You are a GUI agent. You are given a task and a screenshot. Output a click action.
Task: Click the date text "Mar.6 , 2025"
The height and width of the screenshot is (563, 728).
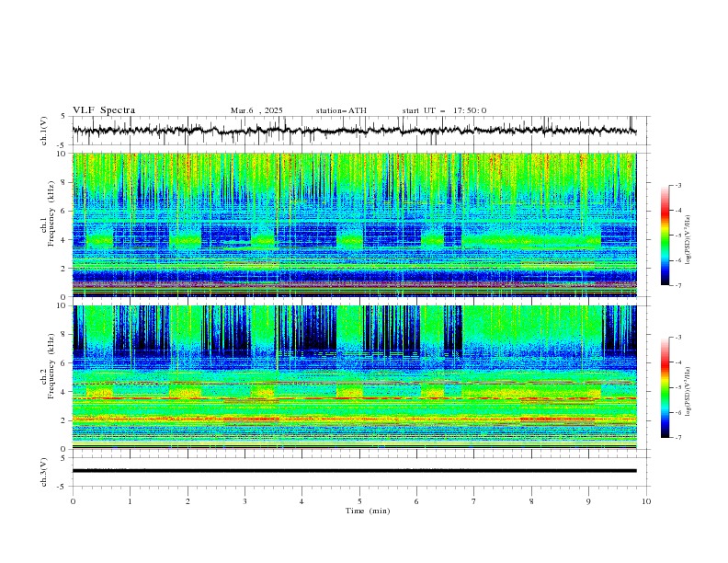(x=256, y=110)
